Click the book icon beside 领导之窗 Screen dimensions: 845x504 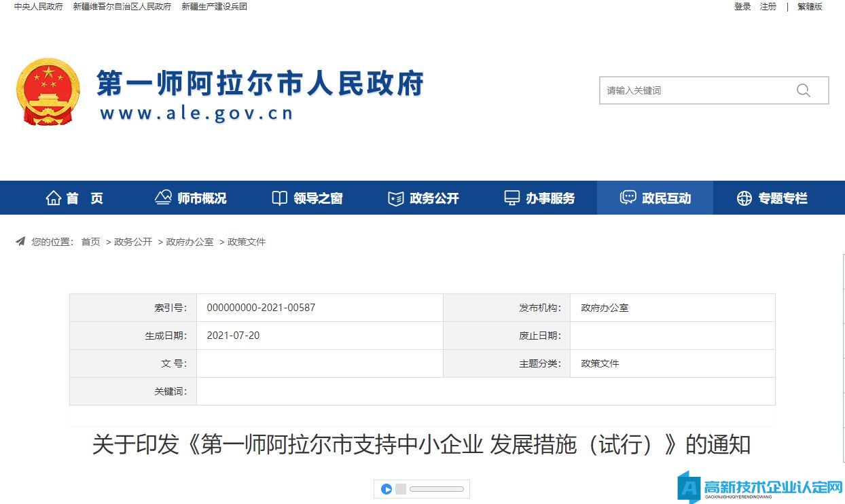click(x=279, y=198)
